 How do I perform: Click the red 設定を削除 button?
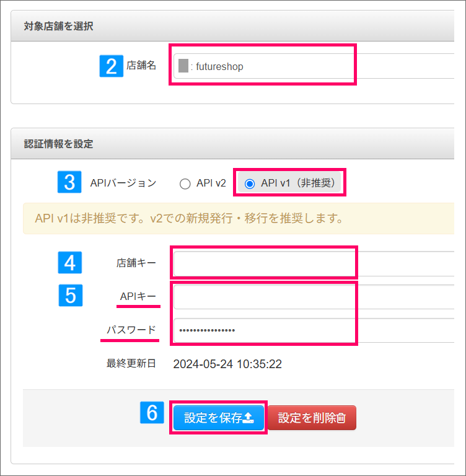pos(312,418)
